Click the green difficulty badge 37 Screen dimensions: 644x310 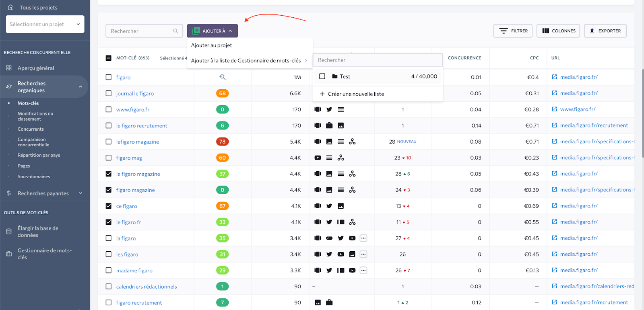pyautogui.click(x=222, y=174)
